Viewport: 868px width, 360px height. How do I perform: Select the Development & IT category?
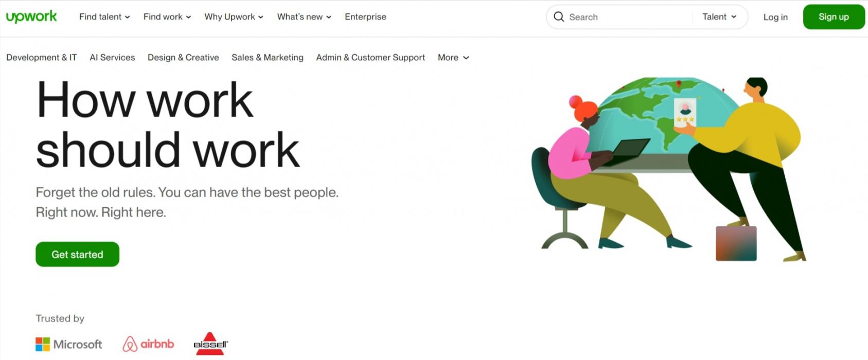[41, 58]
